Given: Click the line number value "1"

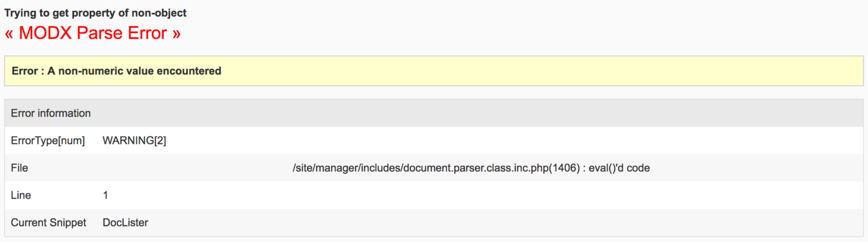Looking at the screenshot, I should (106, 195).
